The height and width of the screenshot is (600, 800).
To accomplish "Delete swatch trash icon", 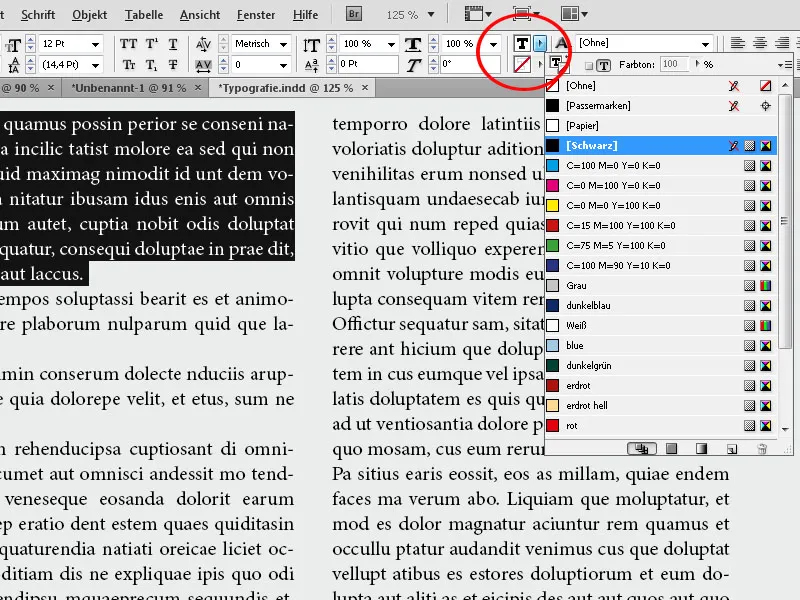I will [762, 449].
